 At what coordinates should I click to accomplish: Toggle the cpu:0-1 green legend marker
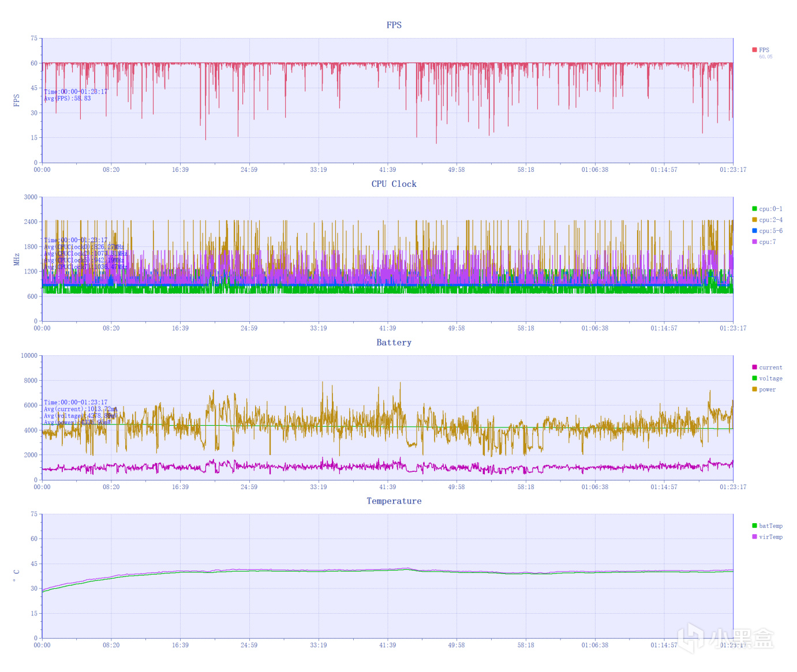[754, 209]
